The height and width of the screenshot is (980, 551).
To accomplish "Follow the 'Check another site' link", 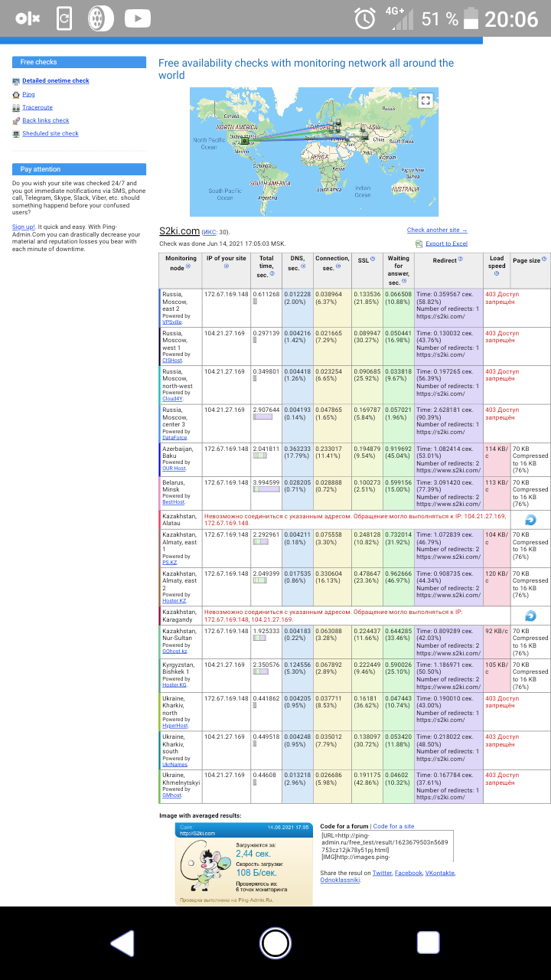I will (436, 230).
